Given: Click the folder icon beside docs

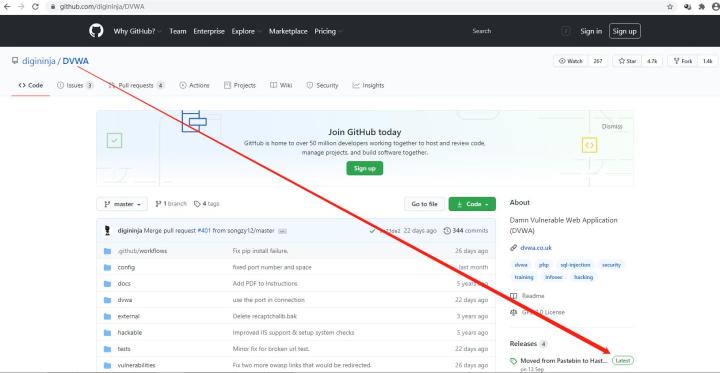Looking at the screenshot, I should (107, 284).
